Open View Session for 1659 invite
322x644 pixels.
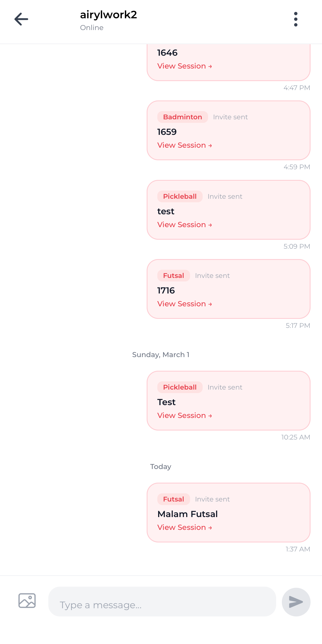click(184, 145)
